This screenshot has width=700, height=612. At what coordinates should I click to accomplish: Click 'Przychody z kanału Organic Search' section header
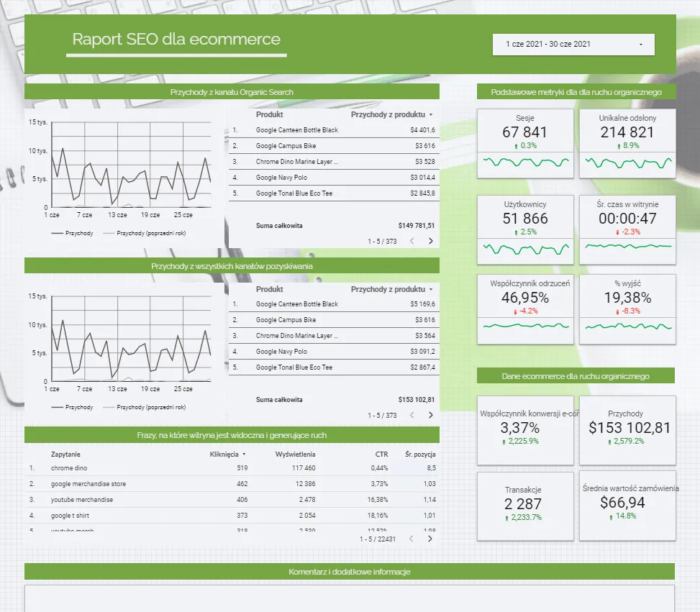click(232, 92)
